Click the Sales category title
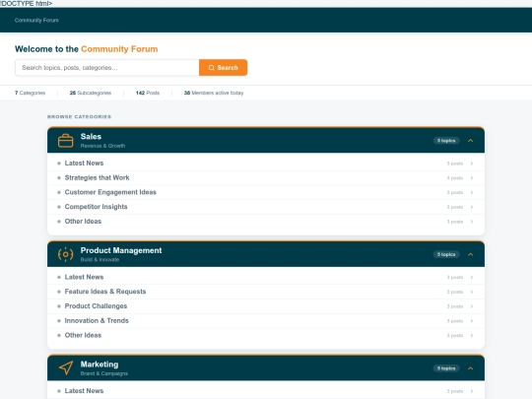This screenshot has width=532, height=399. (91, 136)
